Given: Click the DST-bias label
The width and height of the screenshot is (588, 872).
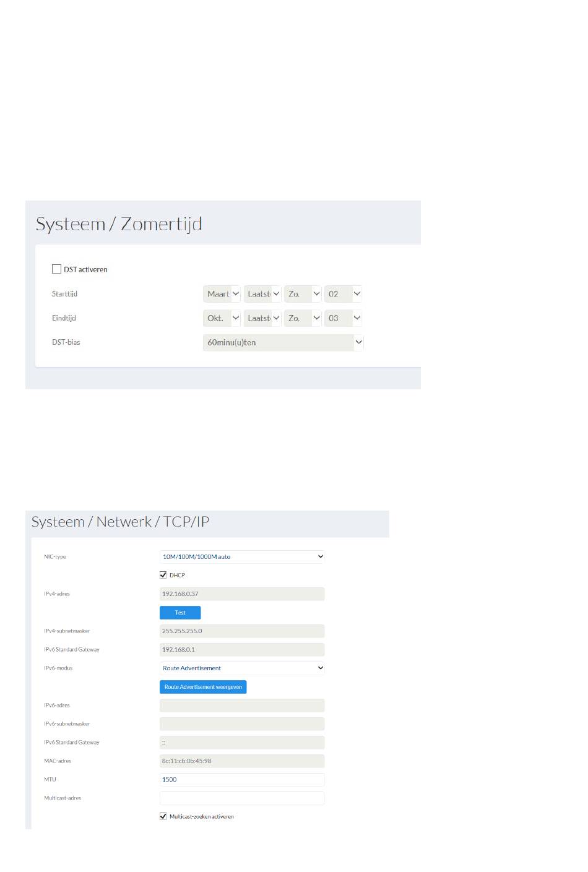Looking at the screenshot, I should point(66,342).
